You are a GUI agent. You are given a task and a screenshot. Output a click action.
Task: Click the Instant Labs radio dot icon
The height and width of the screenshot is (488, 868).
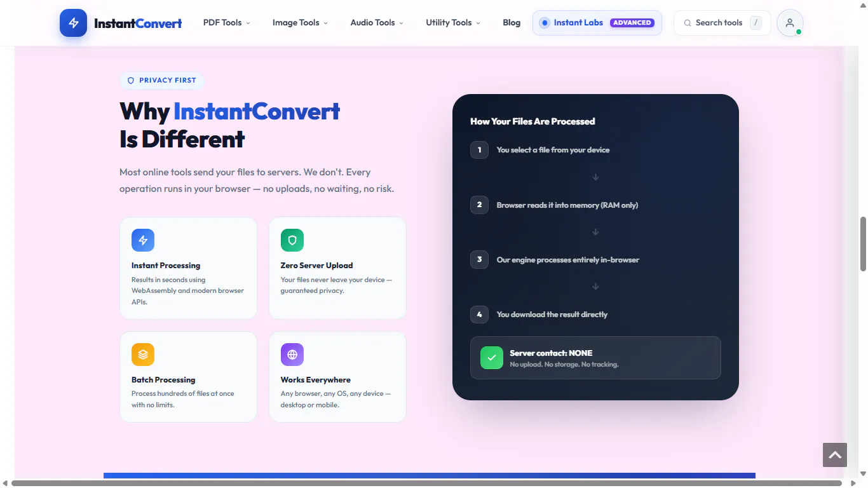click(544, 23)
